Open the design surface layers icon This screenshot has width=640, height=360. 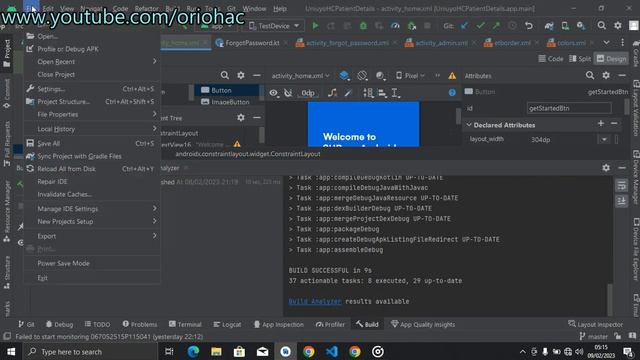click(344, 76)
